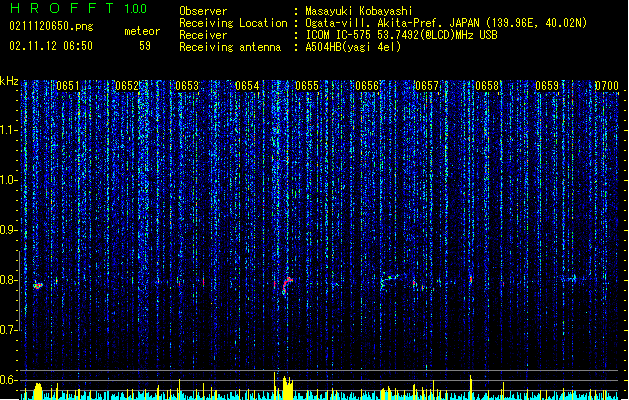Click the kHz axis unit label
629x400 pixels.
[9, 81]
